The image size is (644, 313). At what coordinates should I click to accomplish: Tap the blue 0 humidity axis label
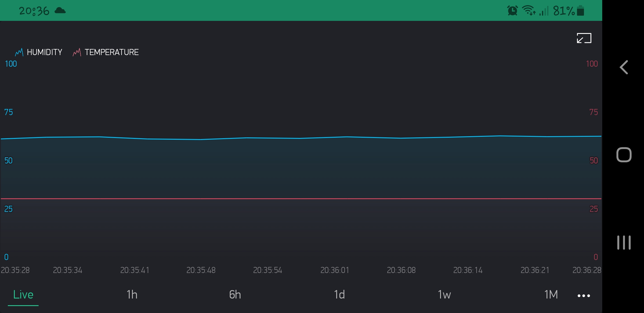(x=6, y=257)
